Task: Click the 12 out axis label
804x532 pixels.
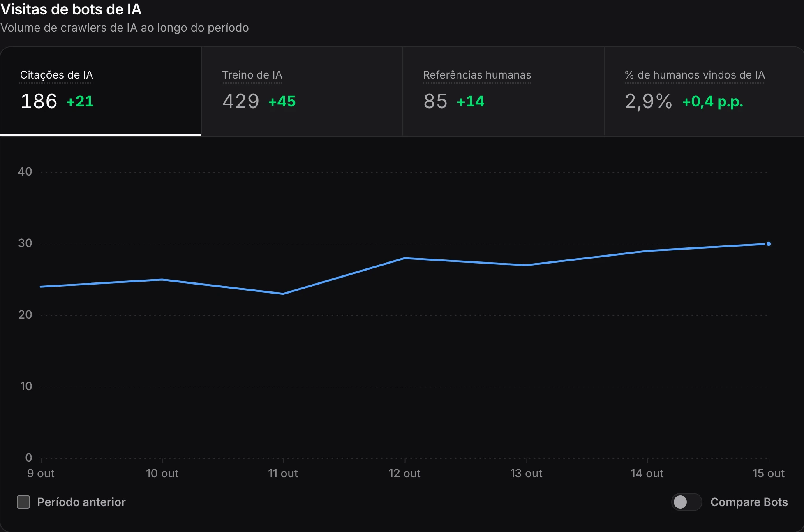Action: (405, 473)
